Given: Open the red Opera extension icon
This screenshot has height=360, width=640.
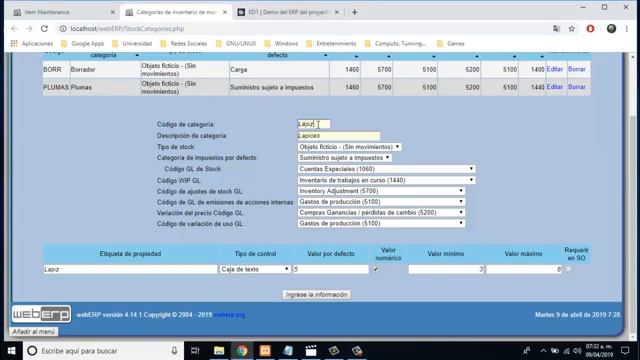Looking at the screenshot, I should tap(590, 29).
